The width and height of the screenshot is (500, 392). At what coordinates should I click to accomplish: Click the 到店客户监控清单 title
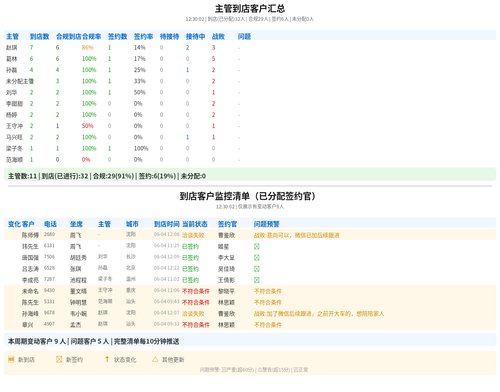click(247, 196)
